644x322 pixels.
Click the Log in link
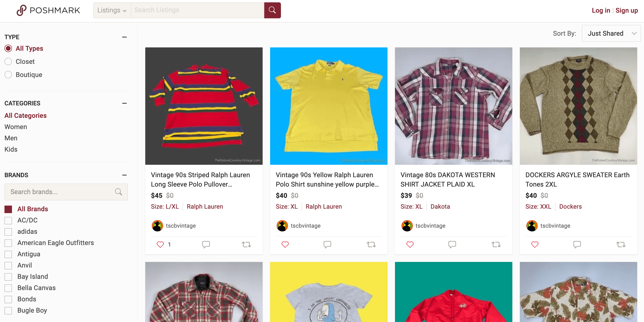[601, 10]
